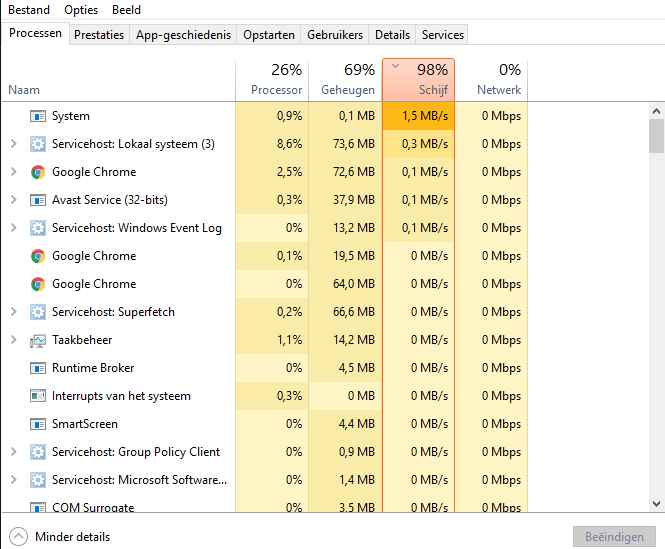Click the SmartScreen process icon
Screen dimensions: 665x549
tap(38, 424)
